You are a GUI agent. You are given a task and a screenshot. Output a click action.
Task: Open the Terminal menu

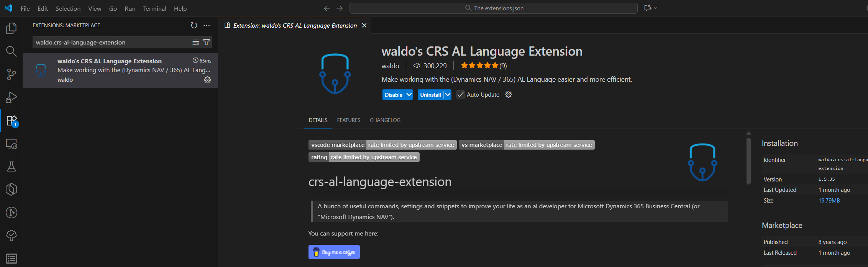pyautogui.click(x=155, y=8)
